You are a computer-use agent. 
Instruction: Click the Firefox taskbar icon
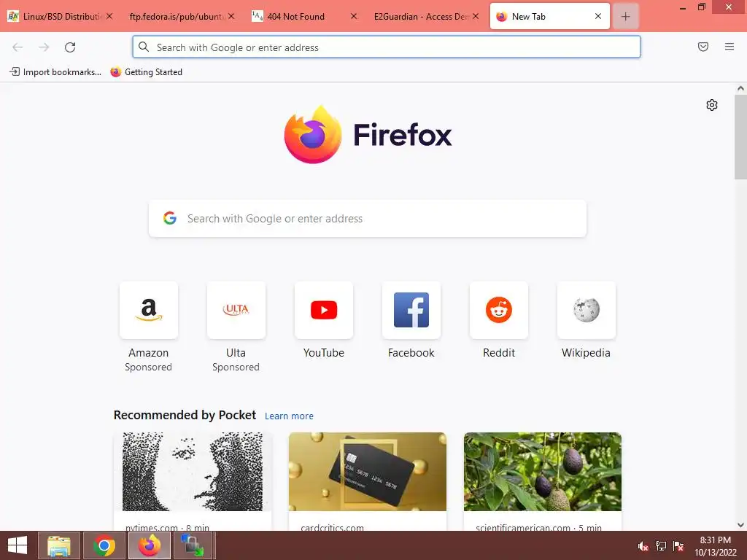pos(150,545)
